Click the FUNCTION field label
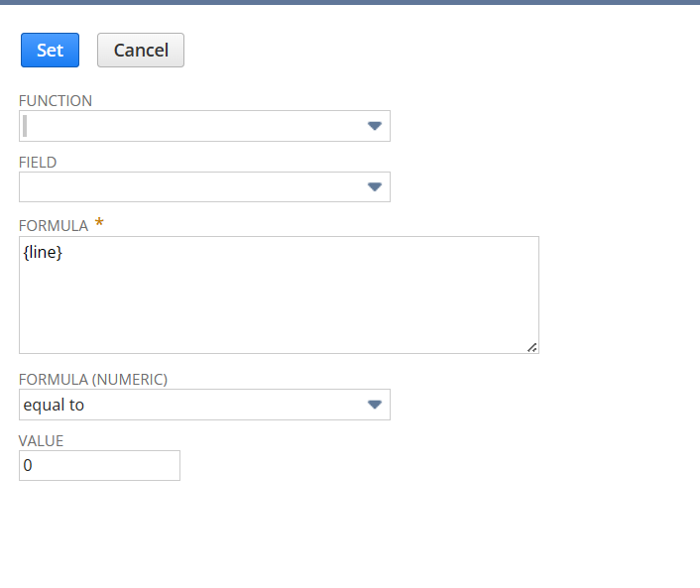Image resolution: width=700 pixels, height=588 pixels. coord(56,101)
